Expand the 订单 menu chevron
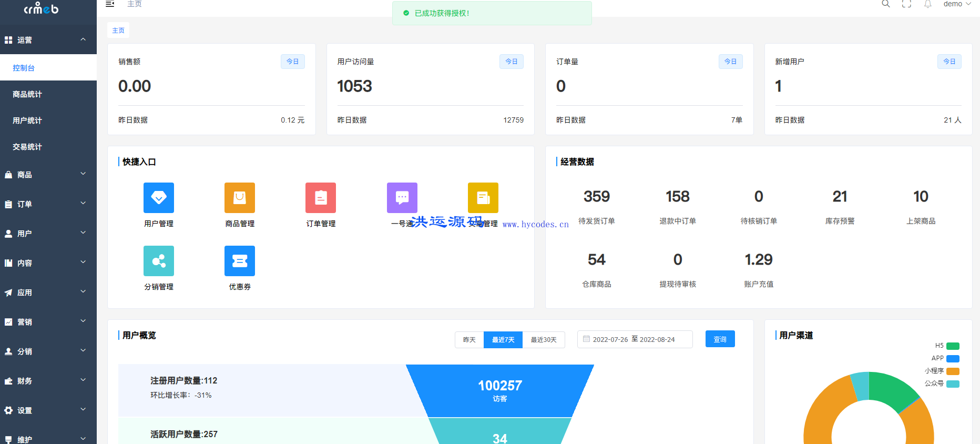 pyautogui.click(x=83, y=203)
